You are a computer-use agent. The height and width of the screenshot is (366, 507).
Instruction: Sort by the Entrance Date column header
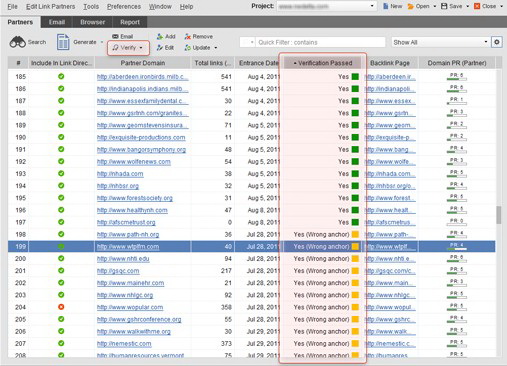(258, 63)
